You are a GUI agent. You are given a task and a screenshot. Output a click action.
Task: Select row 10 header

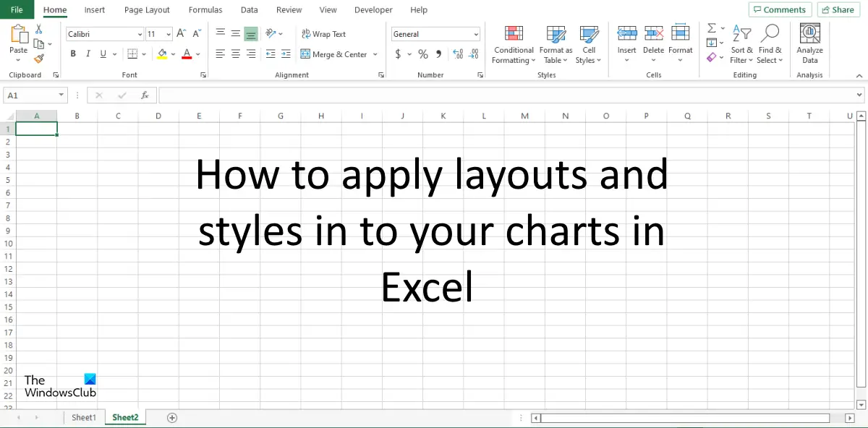(8, 244)
